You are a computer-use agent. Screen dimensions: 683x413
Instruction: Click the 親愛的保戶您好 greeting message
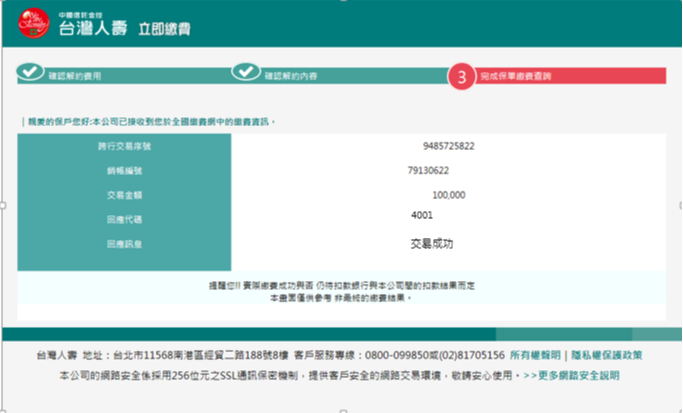[151, 122]
